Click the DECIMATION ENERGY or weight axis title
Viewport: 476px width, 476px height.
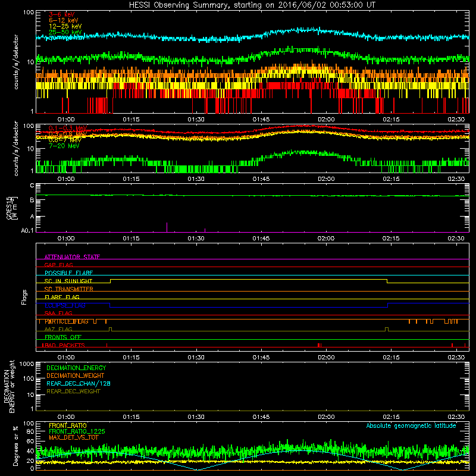pos(10,386)
